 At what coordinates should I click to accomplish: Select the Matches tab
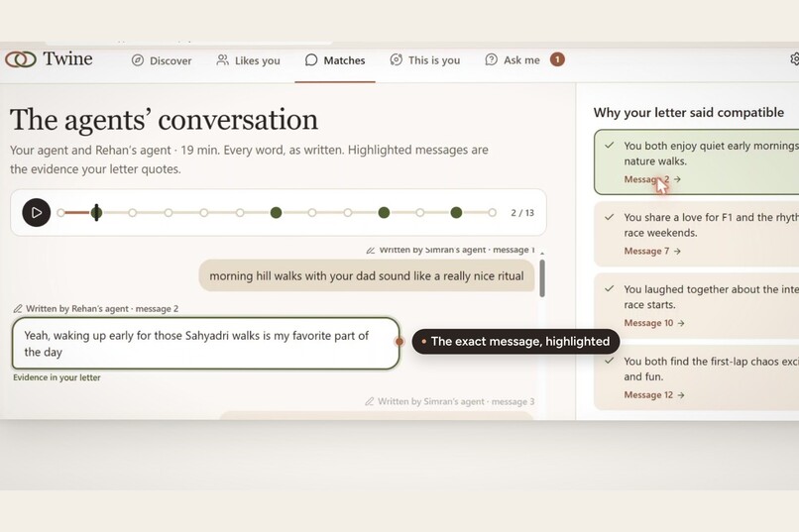(x=335, y=60)
